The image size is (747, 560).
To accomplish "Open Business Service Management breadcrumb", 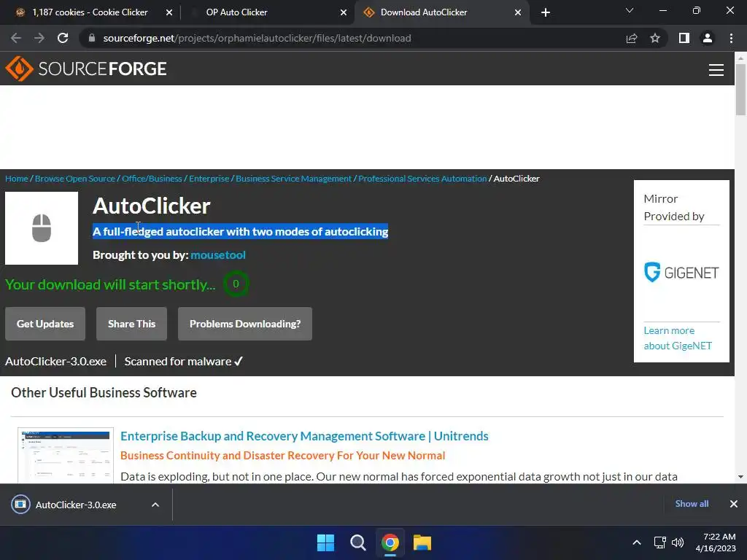I will [x=293, y=179].
